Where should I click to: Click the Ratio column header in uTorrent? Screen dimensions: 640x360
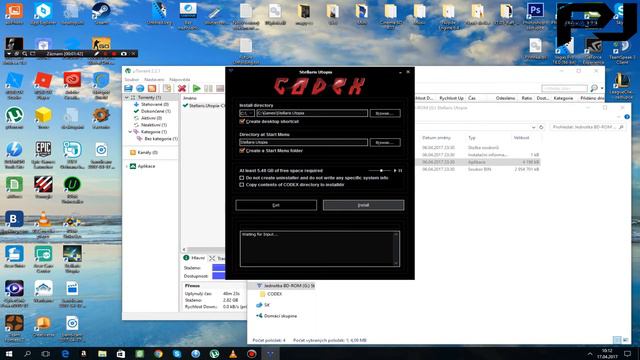pos(527,98)
